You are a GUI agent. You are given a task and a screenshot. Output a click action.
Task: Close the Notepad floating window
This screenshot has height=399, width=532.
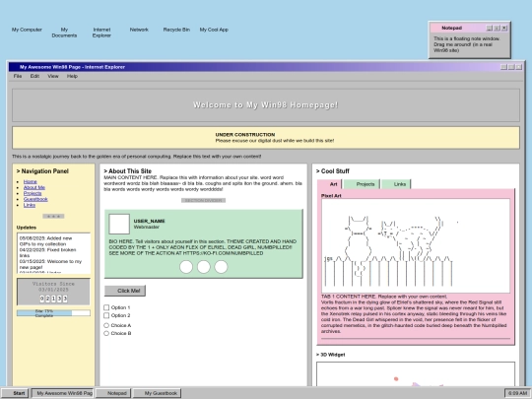(504, 29)
